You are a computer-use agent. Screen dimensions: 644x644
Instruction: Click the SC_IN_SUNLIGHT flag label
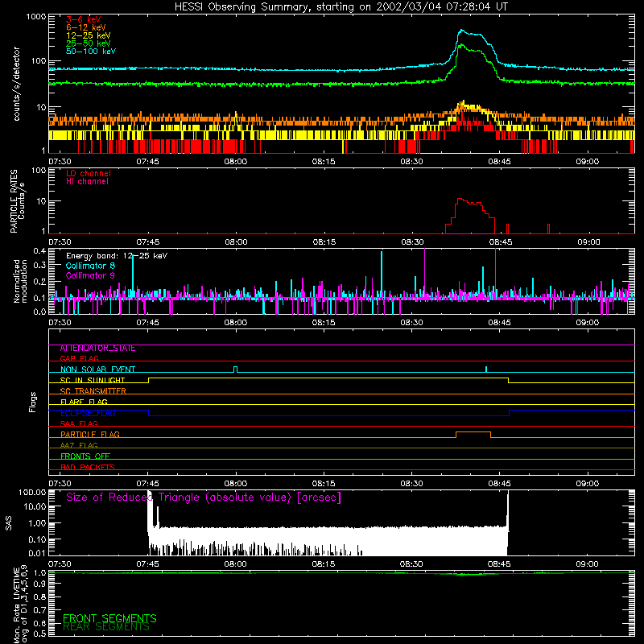tap(93, 380)
